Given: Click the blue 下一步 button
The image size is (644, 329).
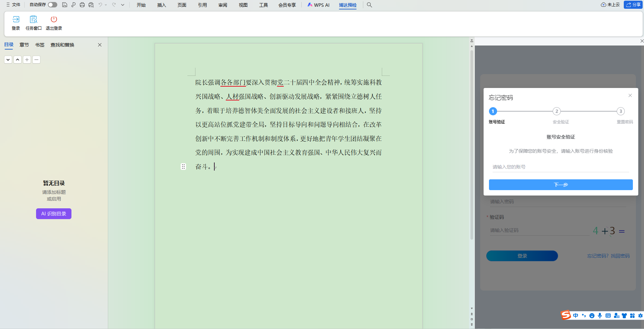Looking at the screenshot, I should click(561, 185).
